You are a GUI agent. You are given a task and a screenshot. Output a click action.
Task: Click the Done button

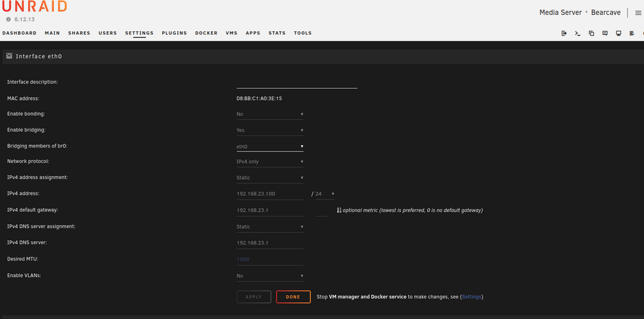(x=293, y=297)
